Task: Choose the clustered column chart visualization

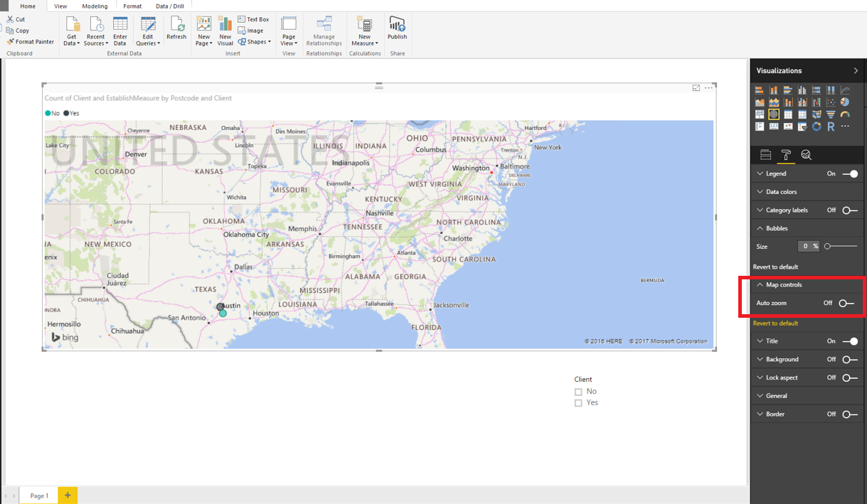Action: pyautogui.click(x=802, y=90)
